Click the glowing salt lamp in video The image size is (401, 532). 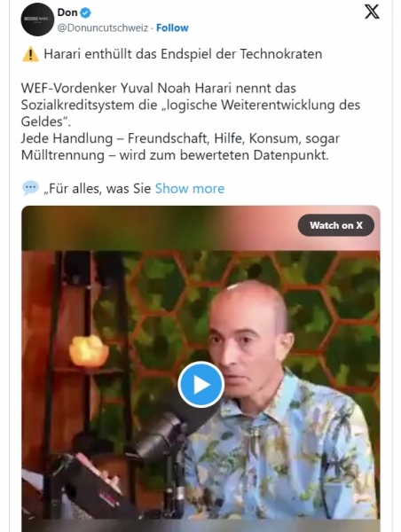click(89, 351)
